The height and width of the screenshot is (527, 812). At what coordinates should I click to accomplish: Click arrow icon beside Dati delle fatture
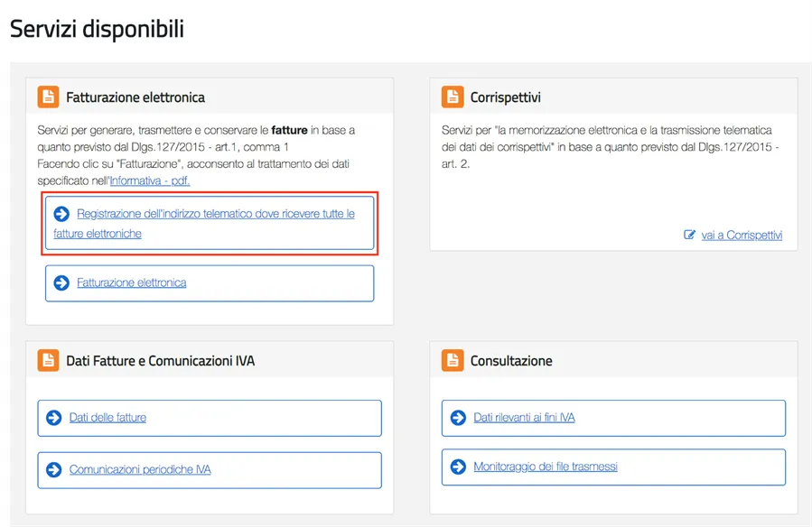coord(54,418)
